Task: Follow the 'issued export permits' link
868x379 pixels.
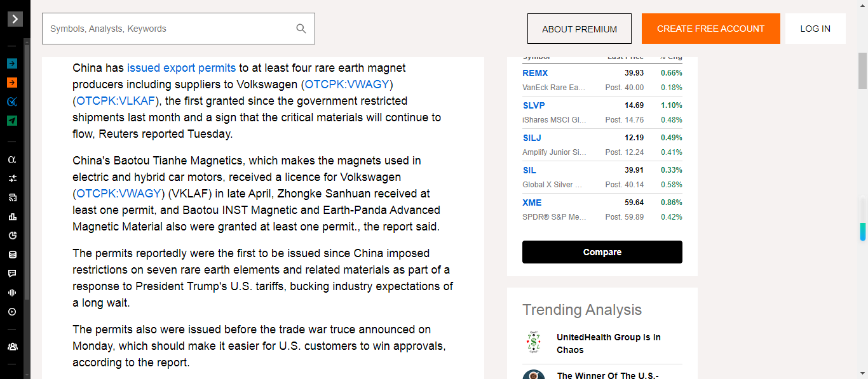Action: (x=181, y=68)
